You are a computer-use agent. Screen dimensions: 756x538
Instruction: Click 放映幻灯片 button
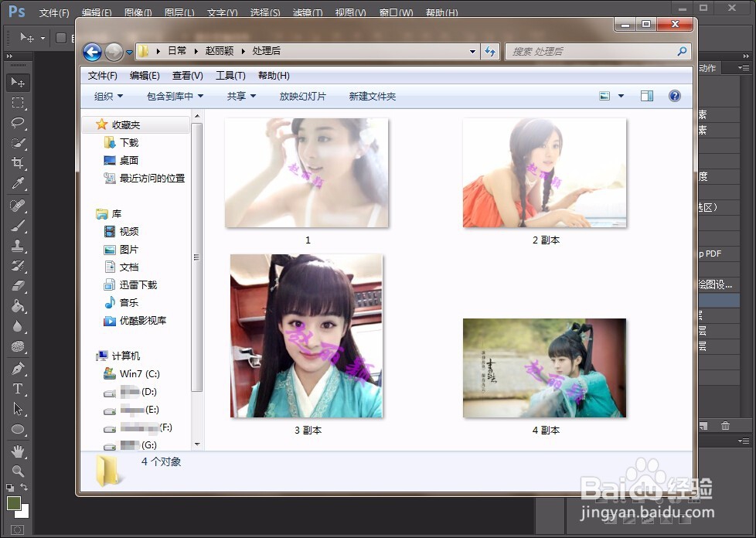pyautogui.click(x=303, y=97)
